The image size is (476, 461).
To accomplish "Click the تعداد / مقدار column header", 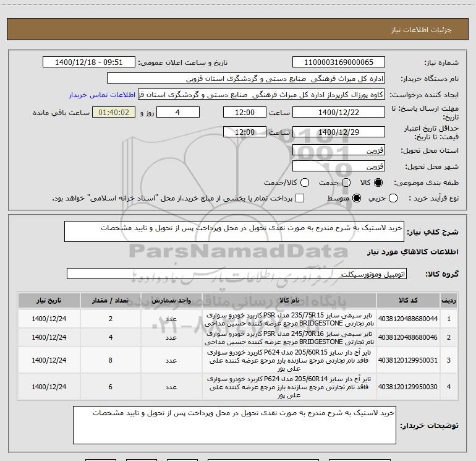I will 111,301.
